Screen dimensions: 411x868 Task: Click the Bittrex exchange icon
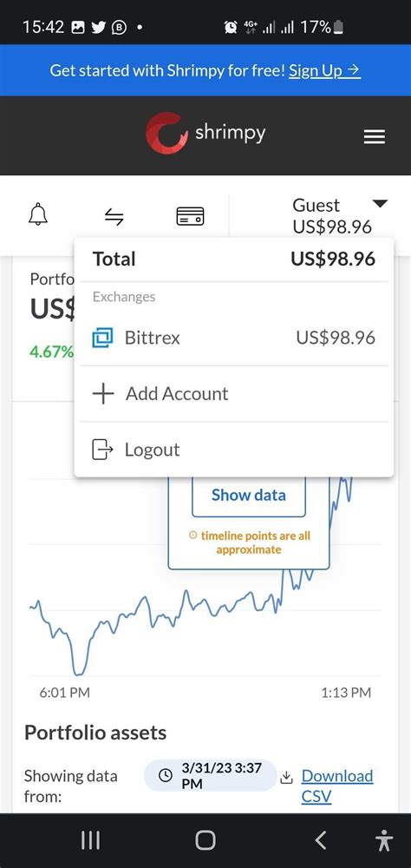[x=102, y=338]
